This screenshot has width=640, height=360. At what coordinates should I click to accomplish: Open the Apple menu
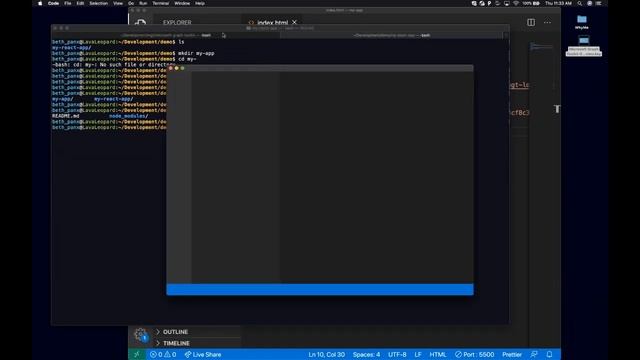click(40, 3)
